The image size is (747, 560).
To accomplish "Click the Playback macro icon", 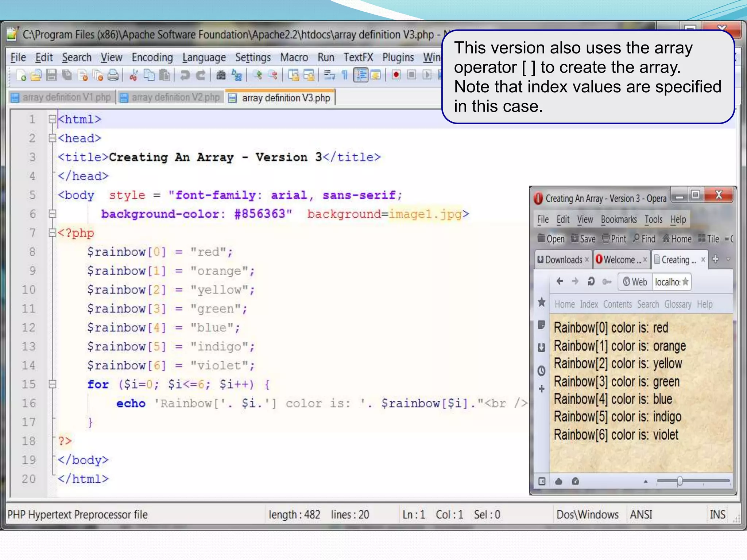I will (x=427, y=75).
